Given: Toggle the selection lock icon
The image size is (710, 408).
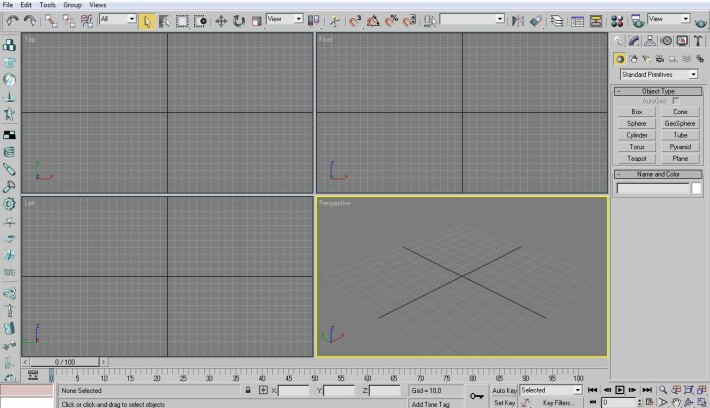Looking at the screenshot, I should (x=248, y=390).
